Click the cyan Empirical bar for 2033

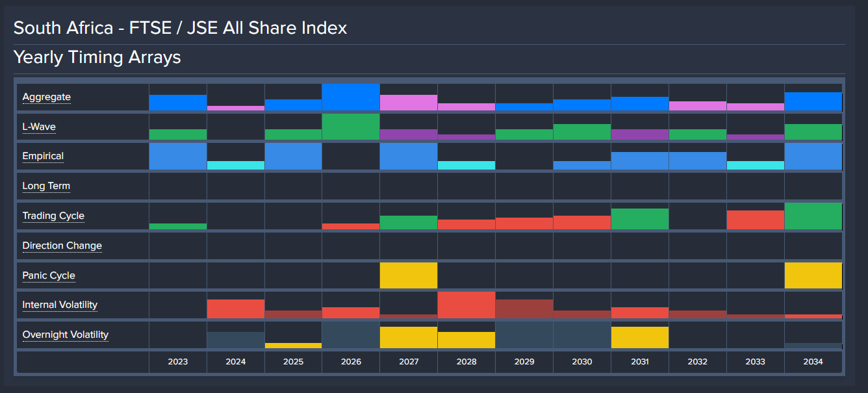tap(756, 166)
